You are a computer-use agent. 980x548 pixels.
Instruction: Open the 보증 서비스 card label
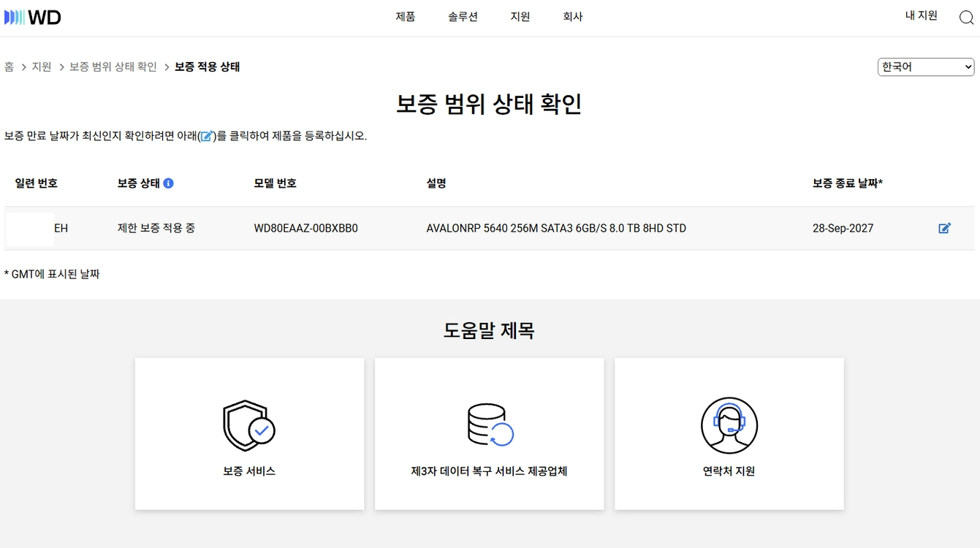pyautogui.click(x=249, y=471)
